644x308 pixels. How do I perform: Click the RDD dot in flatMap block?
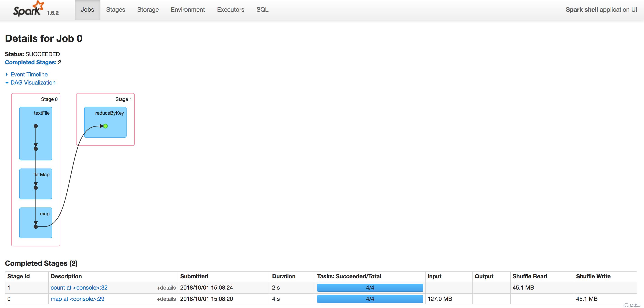[36, 188]
